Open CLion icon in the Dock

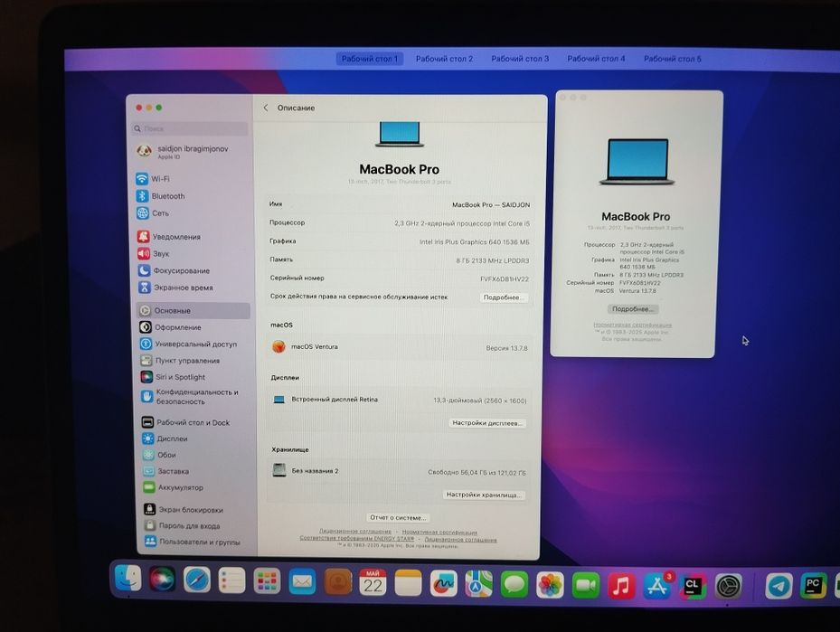(x=693, y=587)
